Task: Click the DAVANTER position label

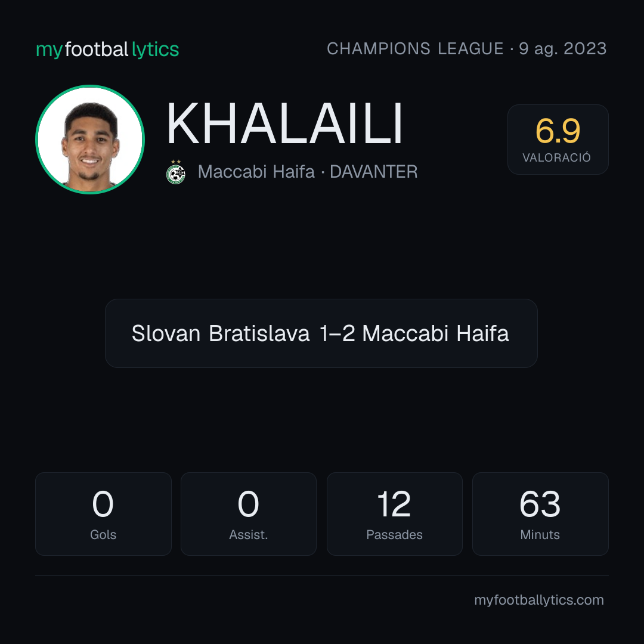Action: click(374, 172)
